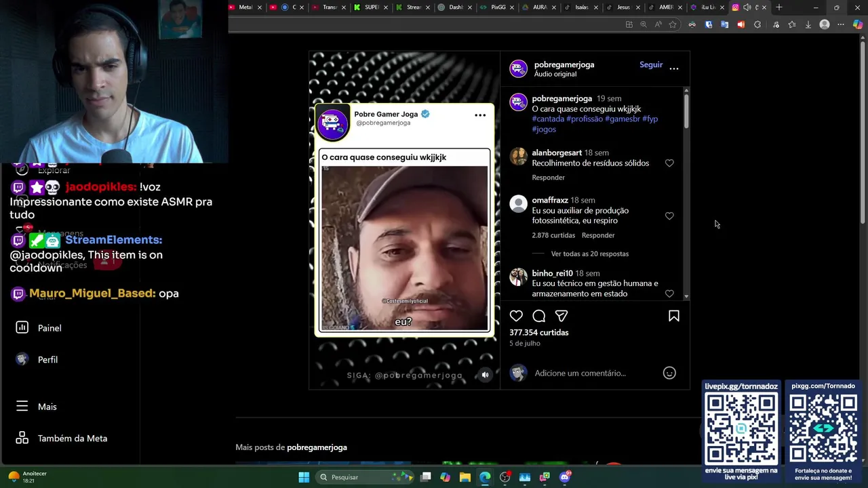Click the taskbar Pesquisar search box
Viewport: 868px width, 488px height.
(x=366, y=477)
